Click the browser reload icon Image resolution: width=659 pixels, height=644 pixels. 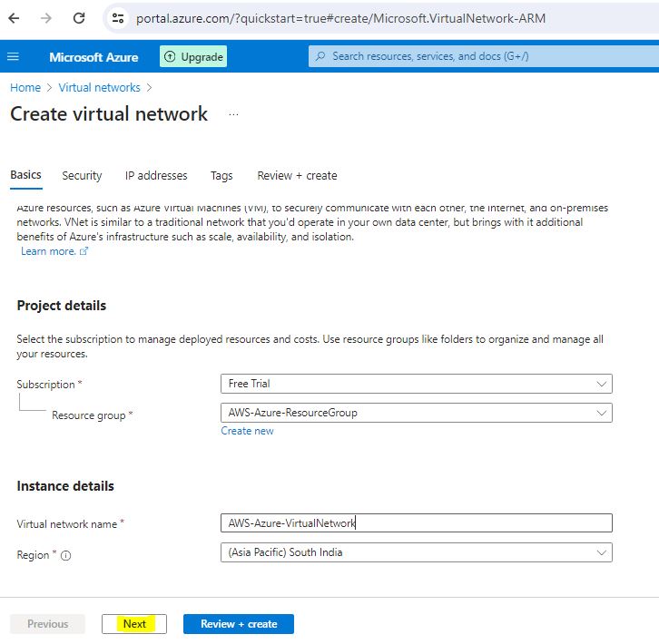pyautogui.click(x=79, y=18)
